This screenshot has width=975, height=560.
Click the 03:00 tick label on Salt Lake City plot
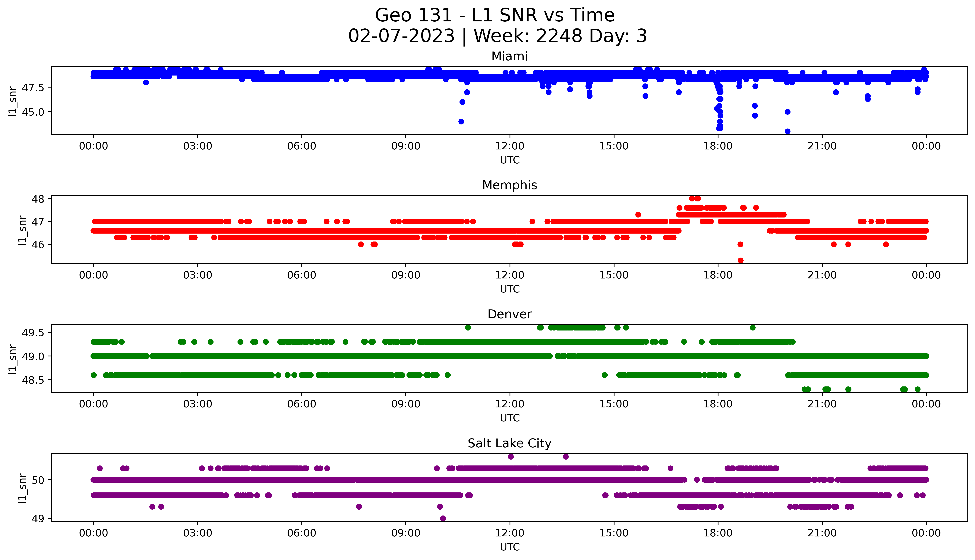pyautogui.click(x=198, y=533)
